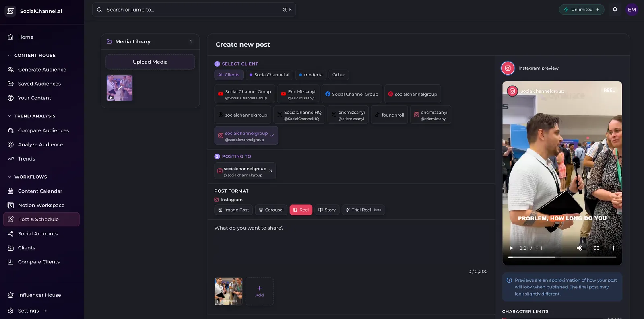
Task: Choose Carousel format
Action: point(271,210)
